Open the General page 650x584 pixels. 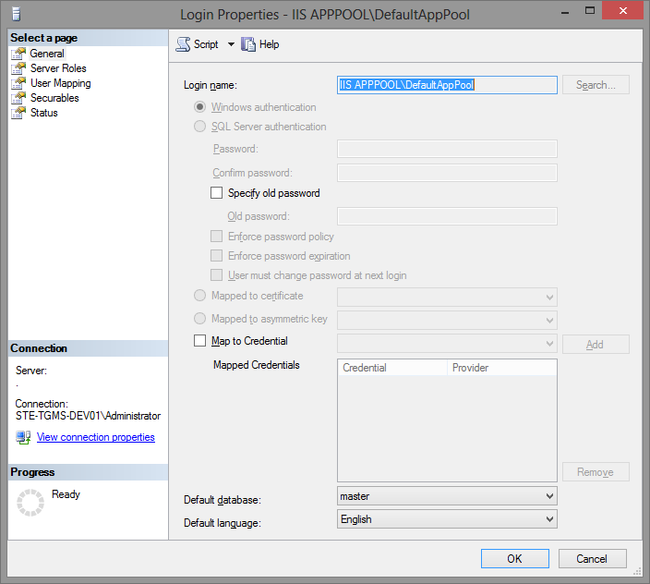[47, 53]
